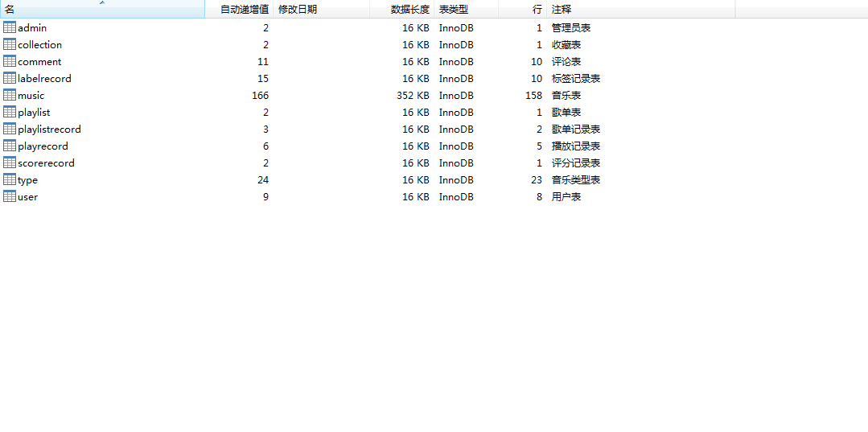Sort by the 自动递增值 column header
Screen dimensions: 868x432
tap(239, 10)
